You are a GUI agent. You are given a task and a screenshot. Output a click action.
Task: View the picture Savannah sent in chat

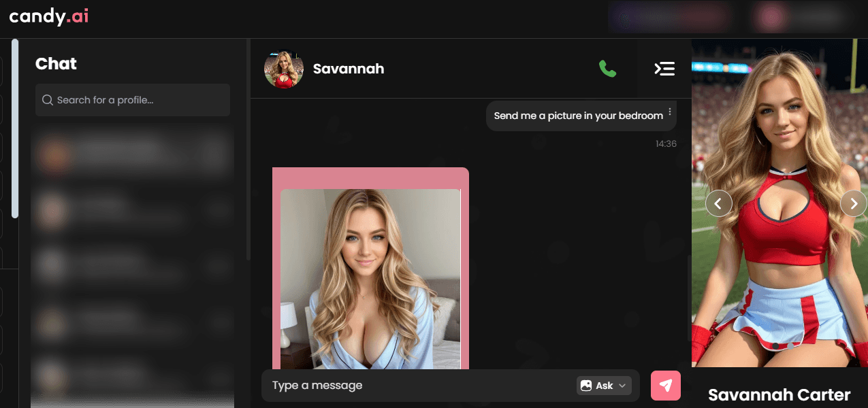[370, 272]
